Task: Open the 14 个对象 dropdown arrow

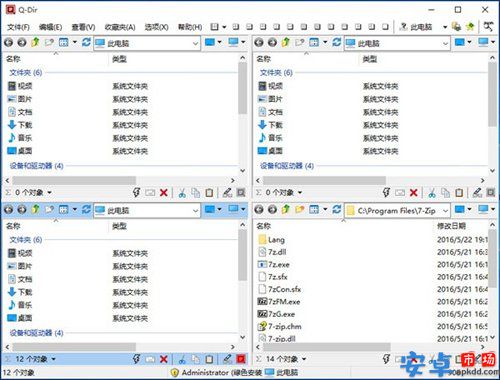Action: tap(304, 359)
